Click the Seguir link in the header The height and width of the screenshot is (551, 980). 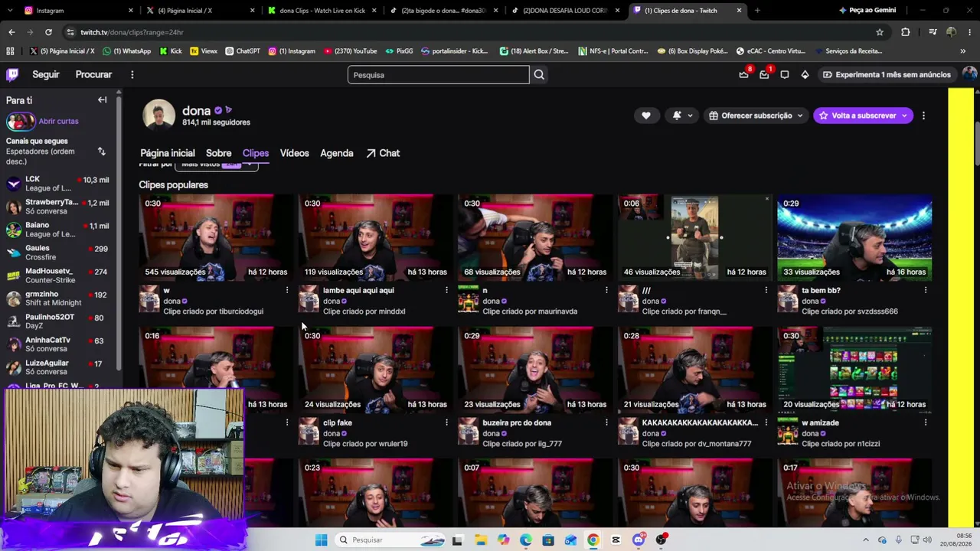coord(46,74)
